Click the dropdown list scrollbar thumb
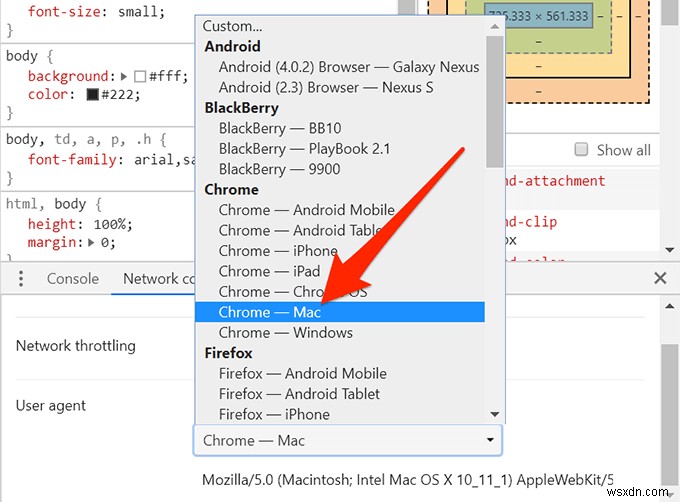This screenshot has width=680, height=502. [494, 102]
